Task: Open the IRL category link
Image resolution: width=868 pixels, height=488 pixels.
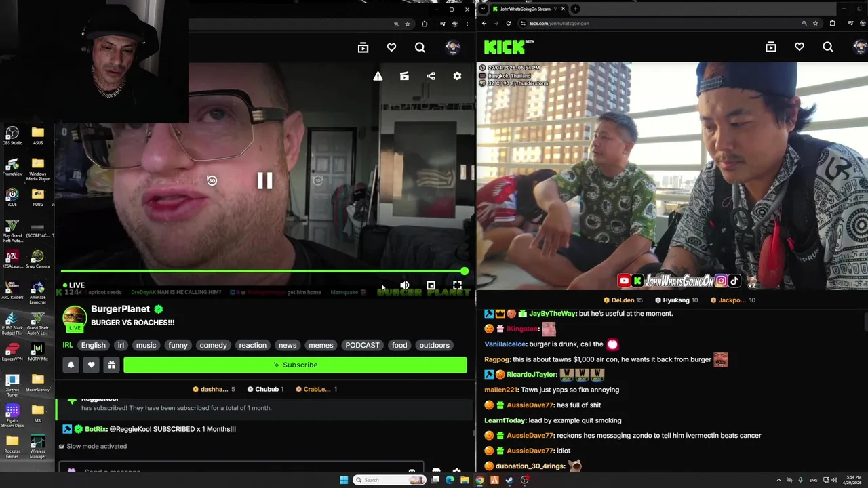Action: 68,345
